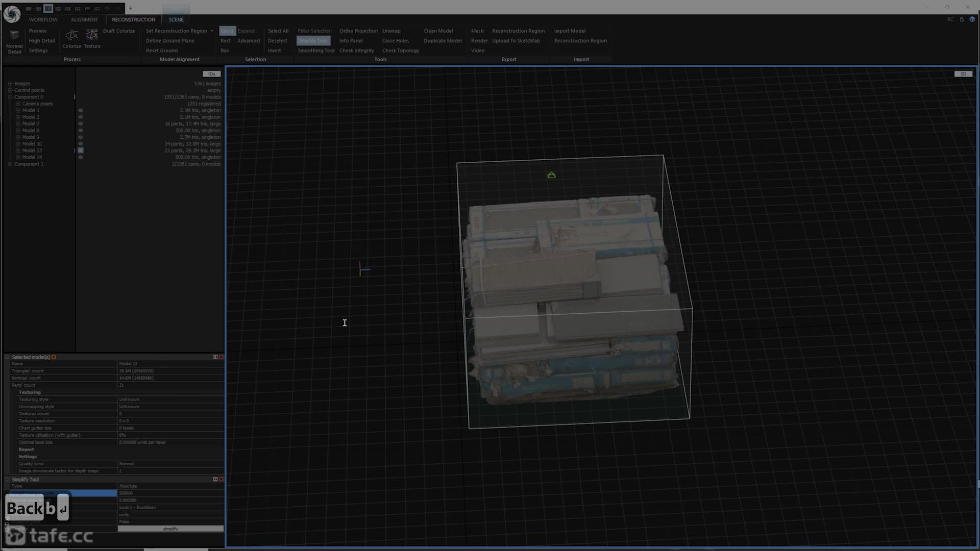Click the Ortho Projection tool
980x551 pixels.
[x=358, y=31]
